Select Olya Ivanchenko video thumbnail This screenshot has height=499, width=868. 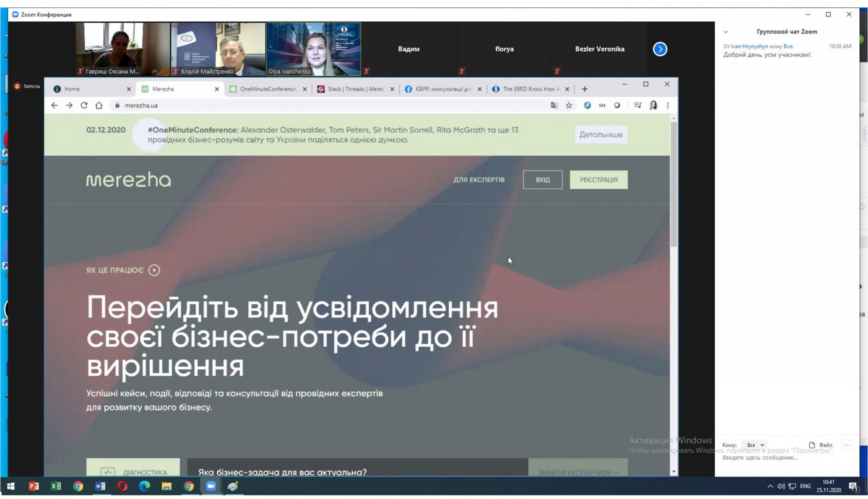pyautogui.click(x=313, y=49)
